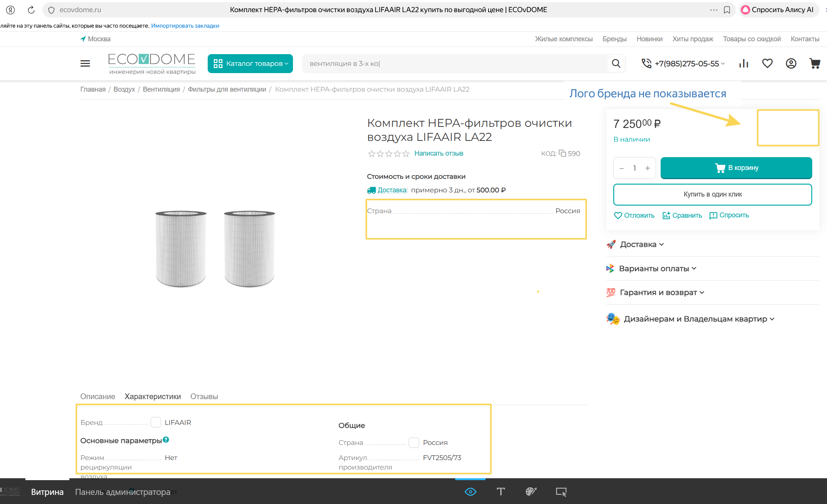Screen dimensions: 827x504
Task: Open favorites heart icon in header
Action: 767,64
